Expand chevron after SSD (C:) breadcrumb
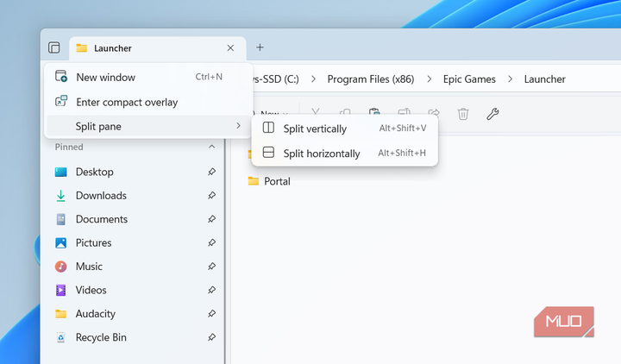 pos(313,79)
